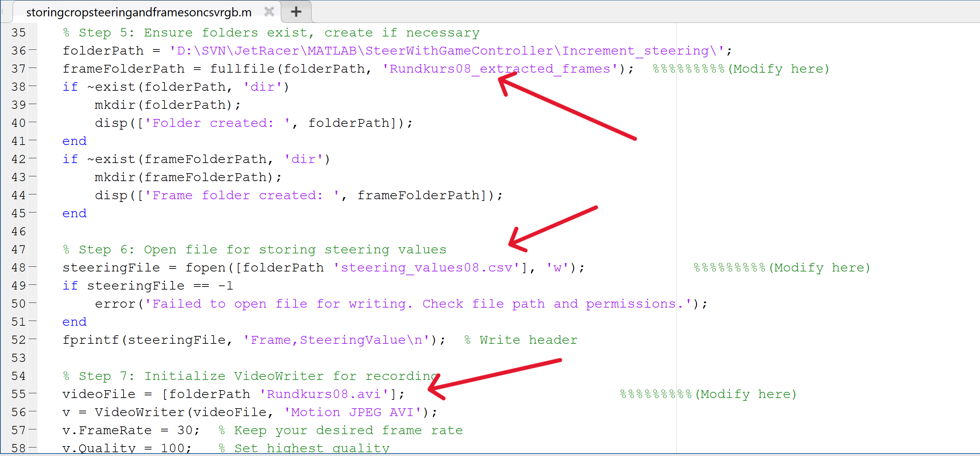Set breakpoint on line 48 dash
This screenshot has height=456, width=980.
pyautogui.click(x=33, y=267)
